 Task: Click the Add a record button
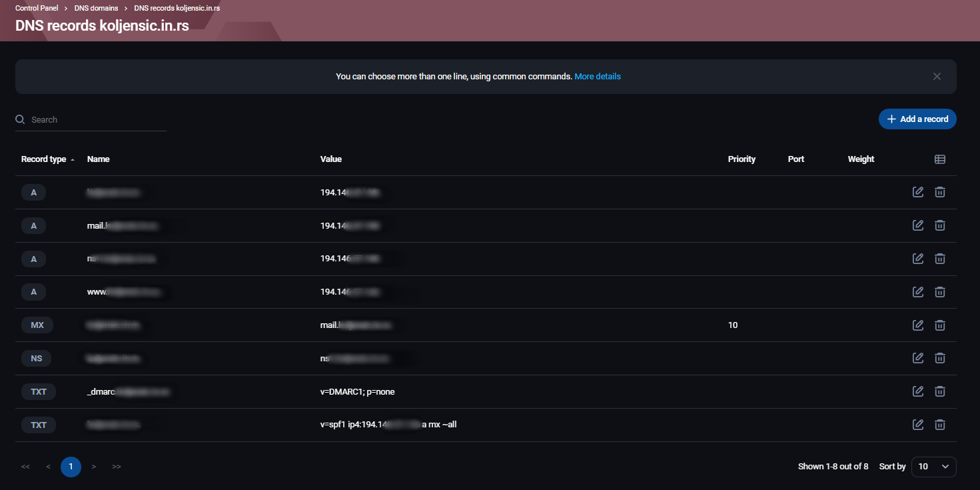pos(917,119)
